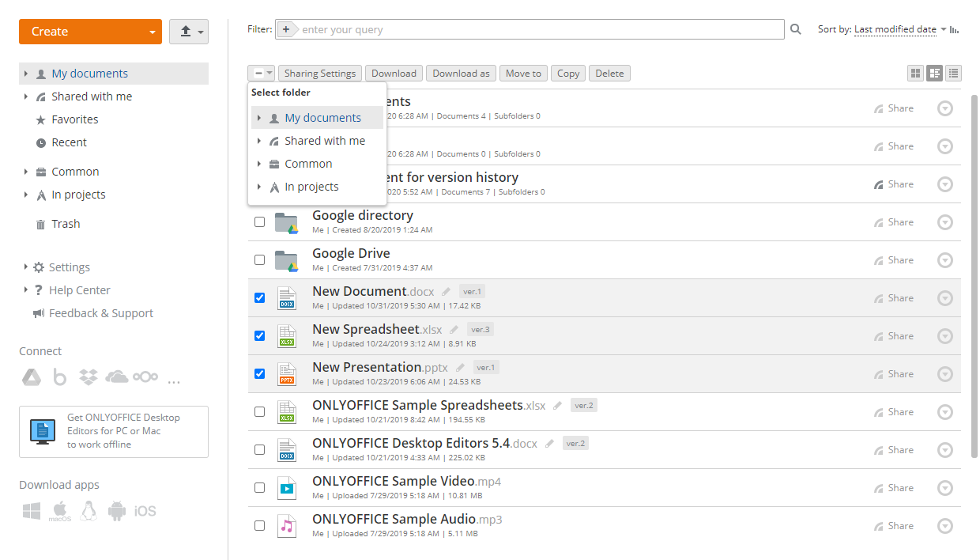Screen dimensions: 980x560
Task: Download the Windows app
Action: [31, 511]
